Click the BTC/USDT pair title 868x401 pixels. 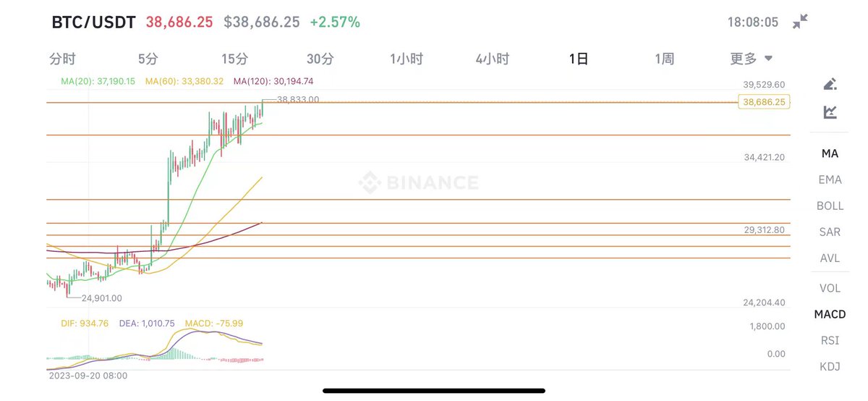93,22
